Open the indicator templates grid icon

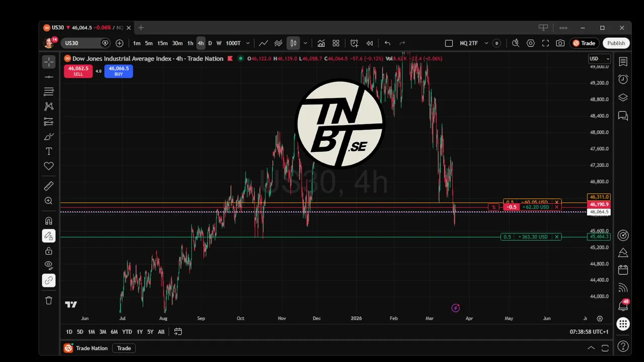click(x=336, y=43)
